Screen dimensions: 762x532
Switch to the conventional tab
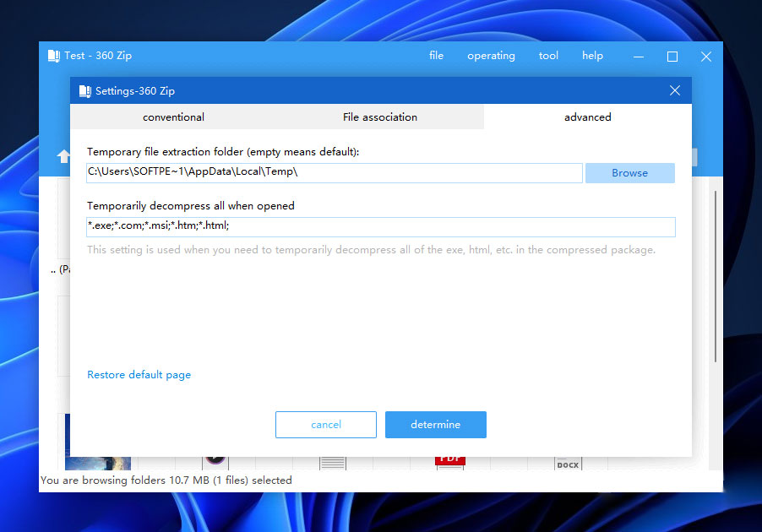[173, 117]
